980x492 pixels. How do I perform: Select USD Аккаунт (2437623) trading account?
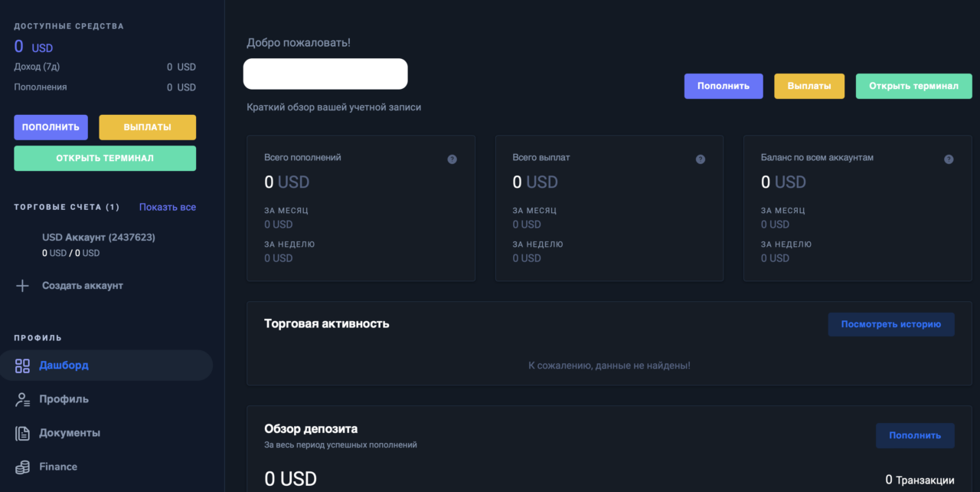tap(99, 244)
